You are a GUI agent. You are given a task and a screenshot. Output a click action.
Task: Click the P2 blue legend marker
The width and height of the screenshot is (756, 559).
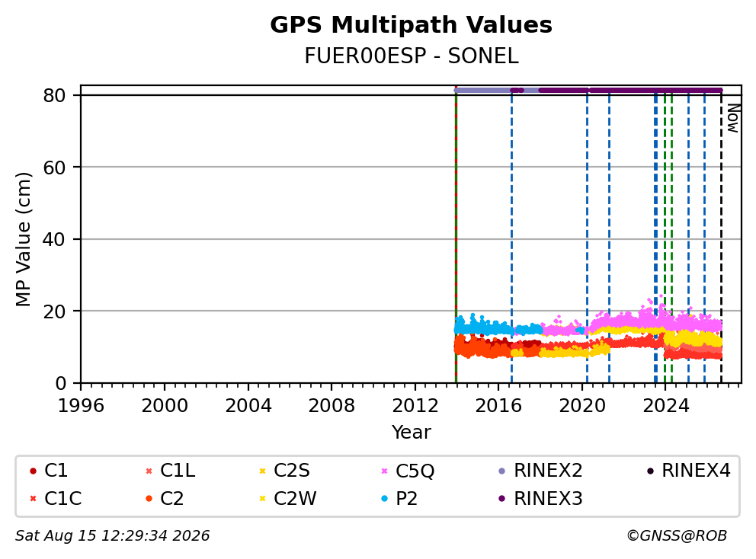(x=384, y=499)
